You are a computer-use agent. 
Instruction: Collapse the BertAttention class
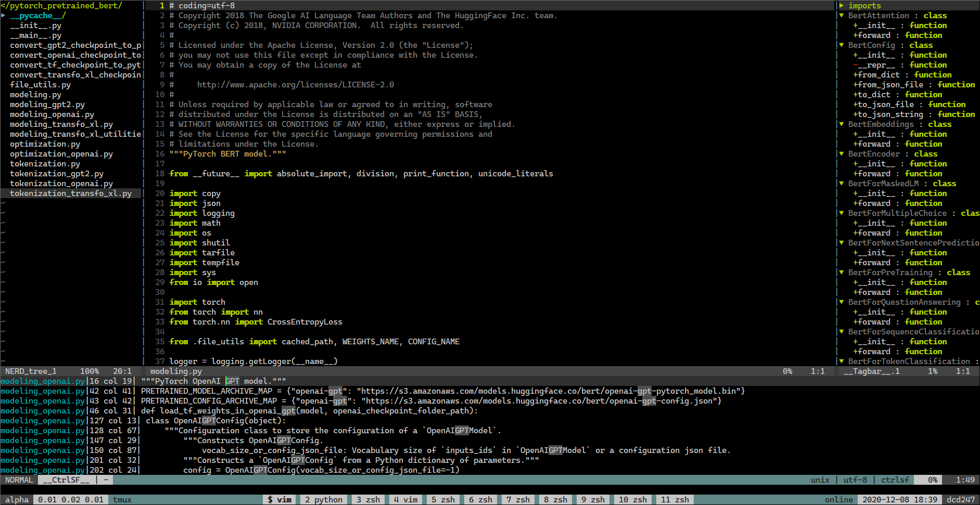tap(841, 16)
